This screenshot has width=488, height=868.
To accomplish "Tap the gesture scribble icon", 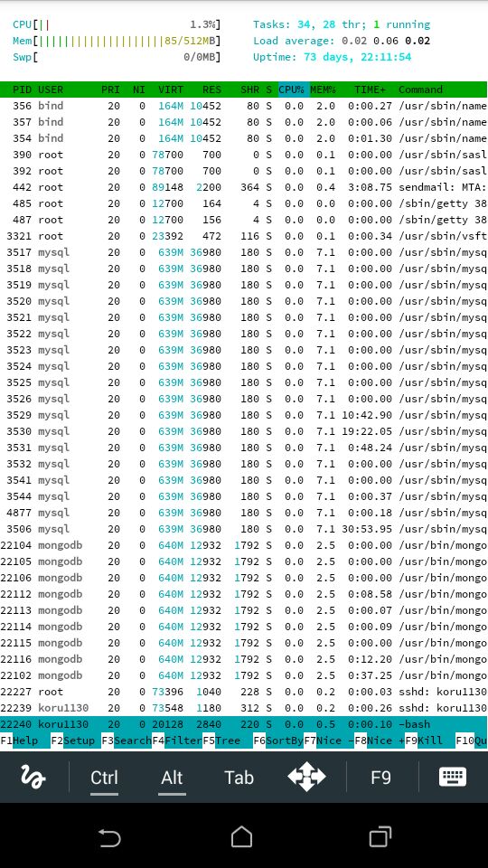I will [33, 778].
